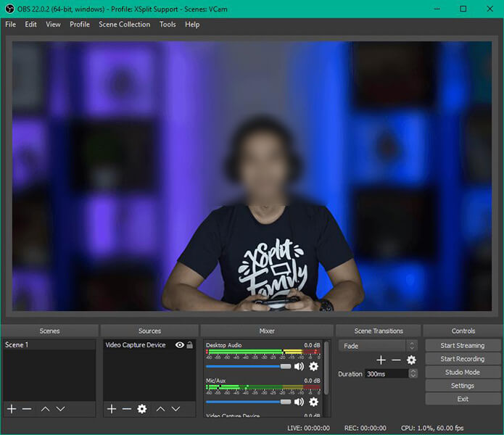Screen dimensions: 504x435
Task: Toggle visibility of Video Capture Device source
Action: pos(180,344)
